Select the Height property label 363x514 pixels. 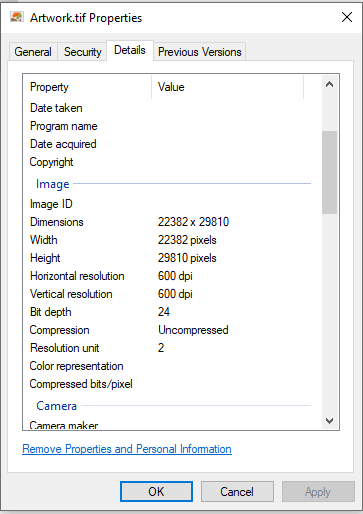coord(45,258)
